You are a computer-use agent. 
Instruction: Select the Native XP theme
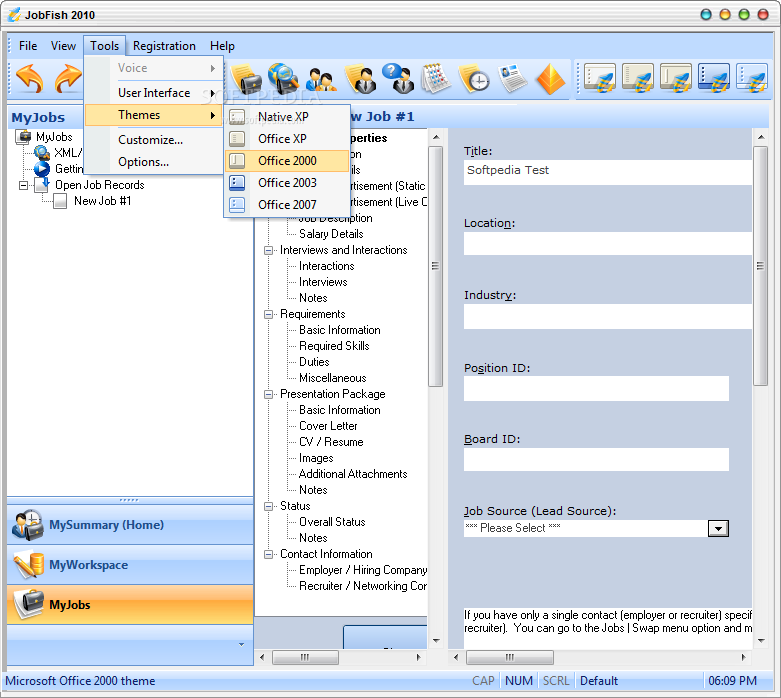pos(287,117)
